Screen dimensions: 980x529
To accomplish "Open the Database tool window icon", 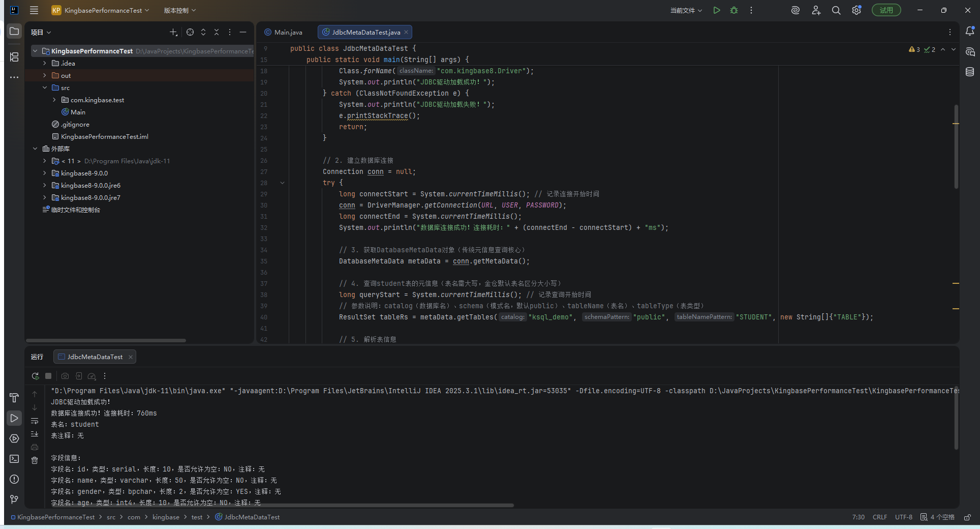I will coord(970,72).
